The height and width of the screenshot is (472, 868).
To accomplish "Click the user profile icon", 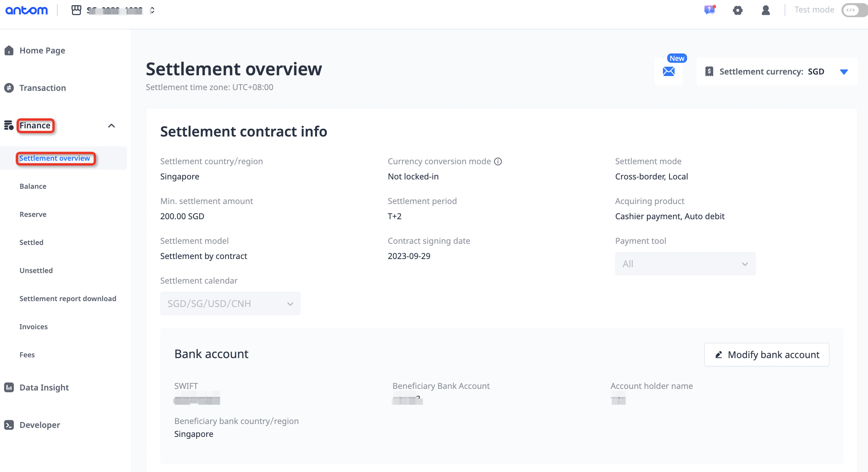I will point(765,11).
